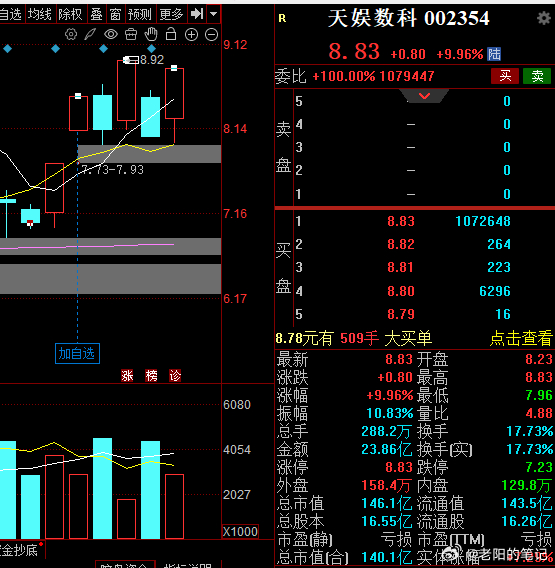Image resolution: width=555 pixels, height=568 pixels.
Task: Click the 总市值 146.1亿 value
Action: [387, 504]
